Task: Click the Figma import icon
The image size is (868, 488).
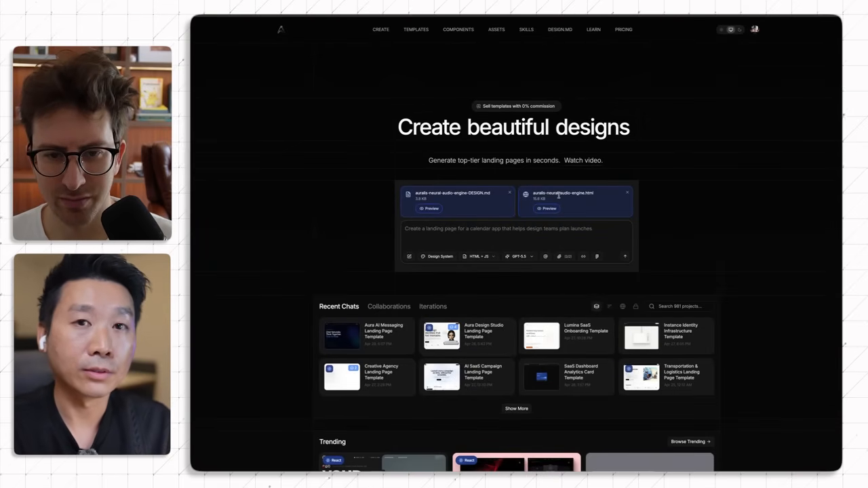Action: (x=597, y=256)
